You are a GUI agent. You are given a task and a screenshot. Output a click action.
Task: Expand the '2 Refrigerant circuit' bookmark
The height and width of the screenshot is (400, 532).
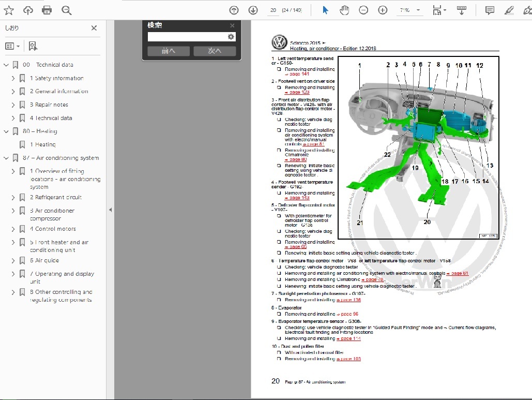[13, 198]
